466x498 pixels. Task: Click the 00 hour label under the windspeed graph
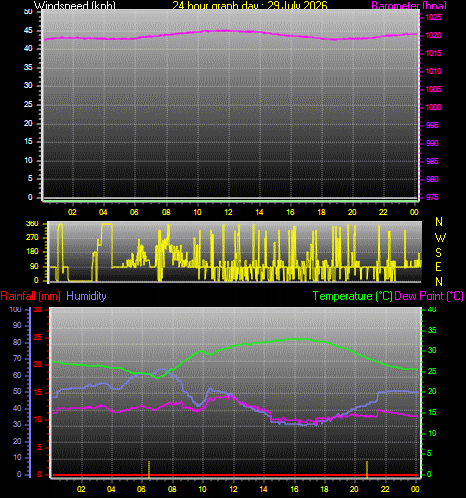tap(414, 212)
